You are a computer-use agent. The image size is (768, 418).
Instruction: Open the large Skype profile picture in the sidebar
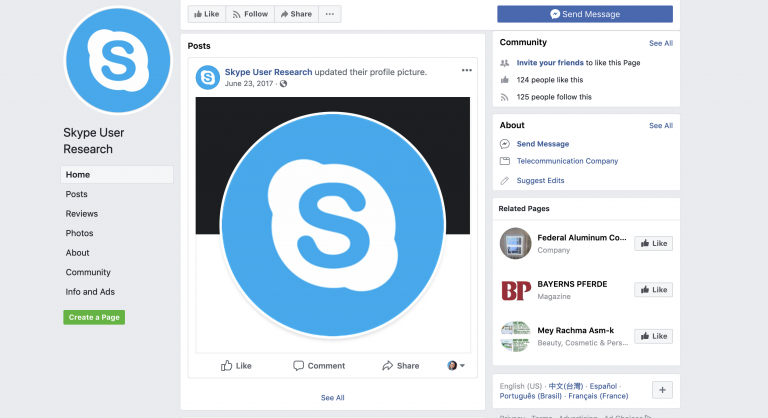[x=118, y=60]
